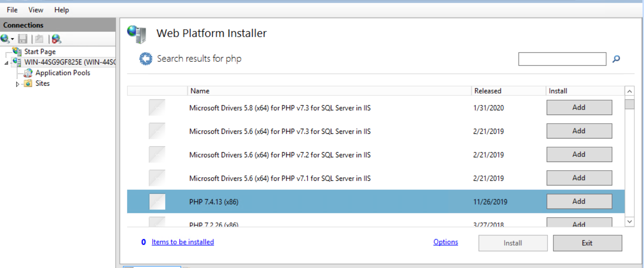Open the Help menu

click(x=61, y=10)
